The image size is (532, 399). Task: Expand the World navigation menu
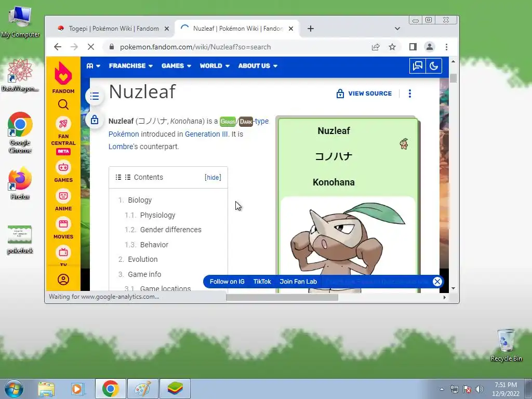[x=215, y=66]
